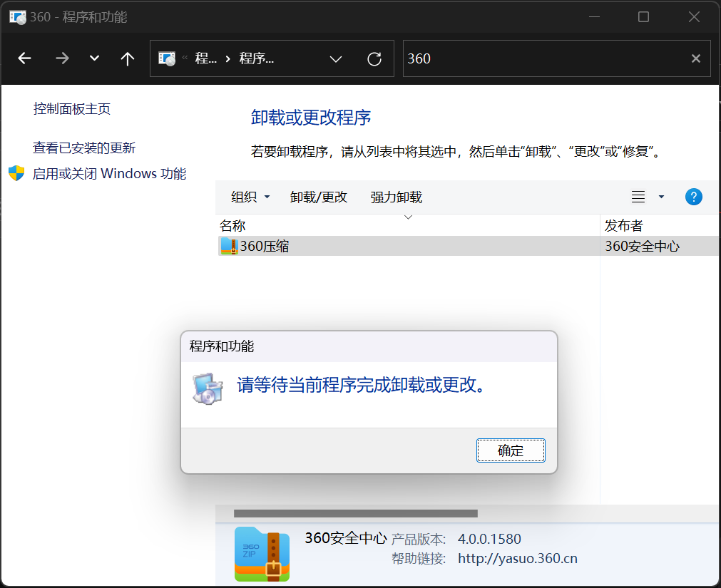Click 卸载/更改 in the toolbar

click(x=319, y=197)
